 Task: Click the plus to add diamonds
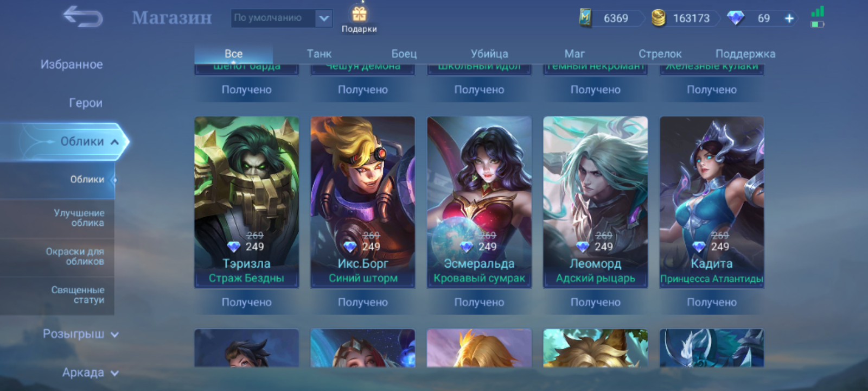pyautogui.click(x=789, y=18)
